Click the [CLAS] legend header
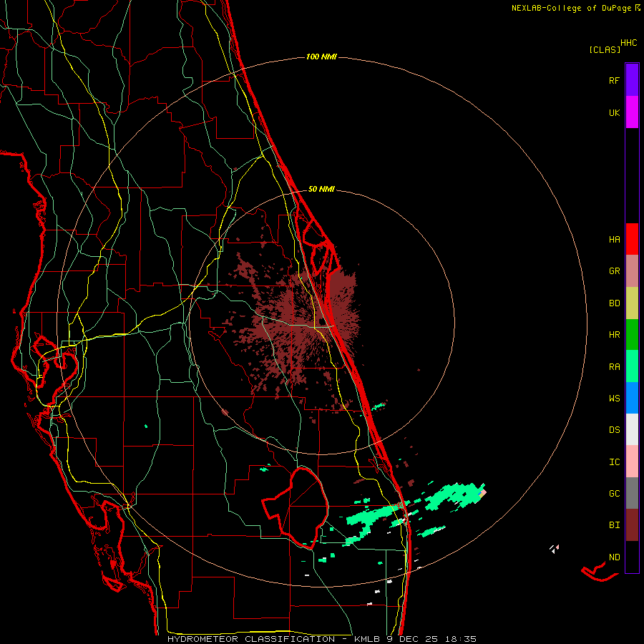644x644 pixels. (x=605, y=49)
